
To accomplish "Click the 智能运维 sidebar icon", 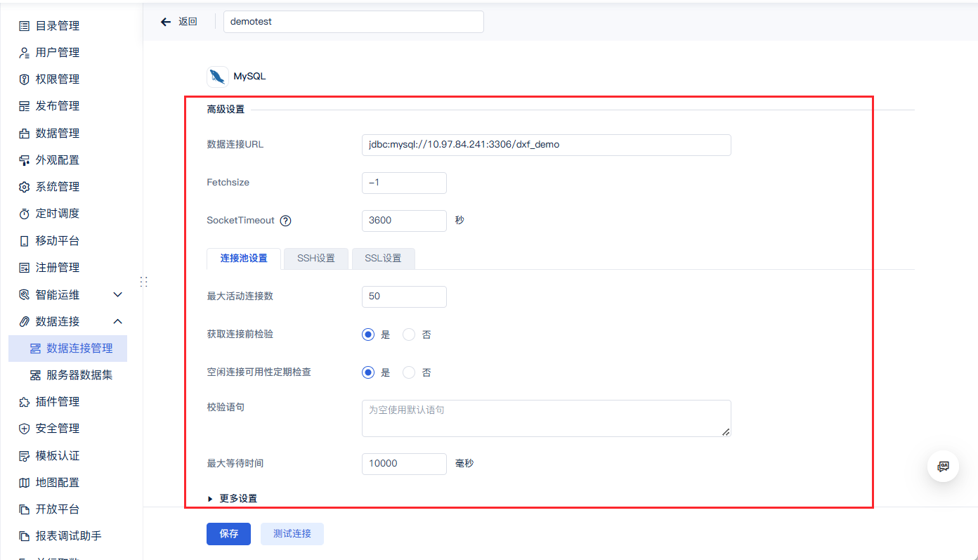I will [24, 294].
